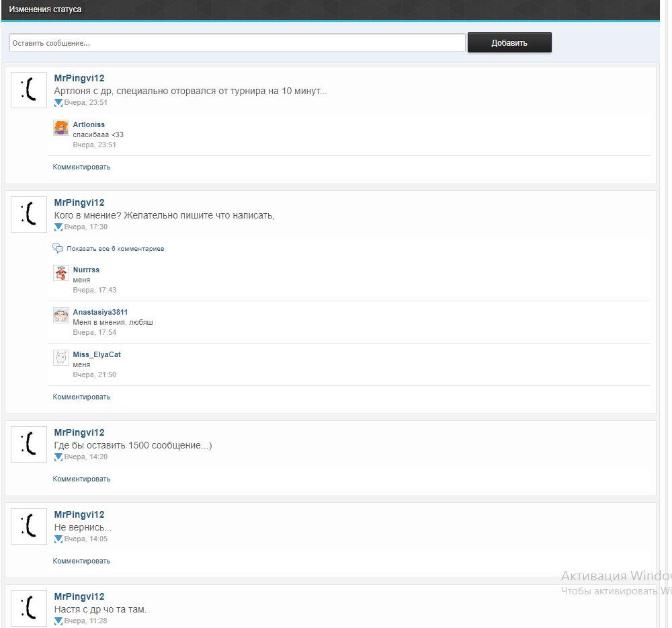Expand 'Показать все 6 комментариев'
The height and width of the screenshot is (628, 672).
tap(116, 249)
